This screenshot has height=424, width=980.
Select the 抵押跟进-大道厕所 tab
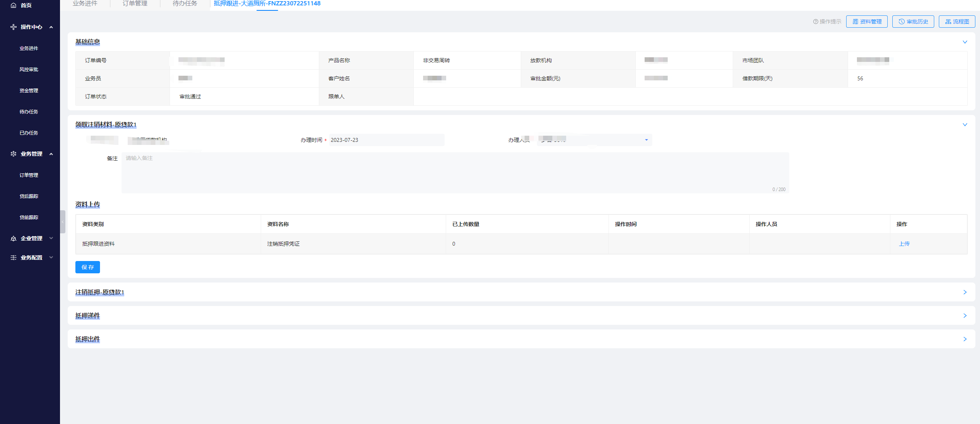click(x=267, y=3)
